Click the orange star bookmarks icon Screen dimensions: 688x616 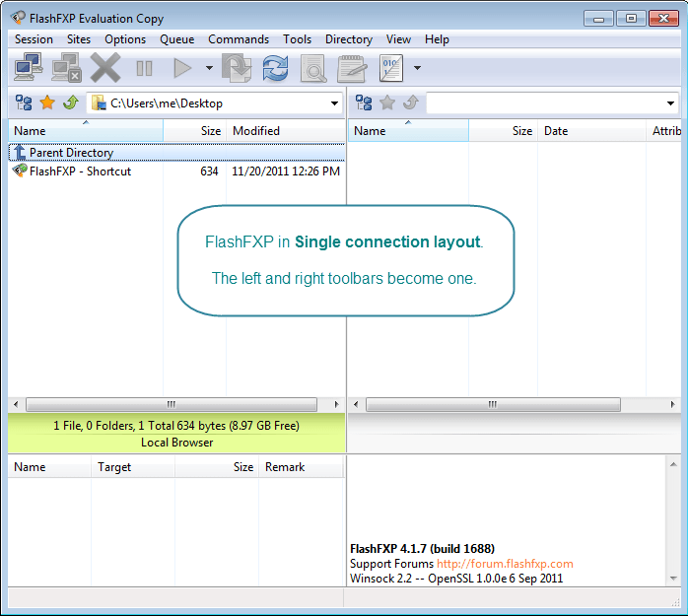[47, 103]
